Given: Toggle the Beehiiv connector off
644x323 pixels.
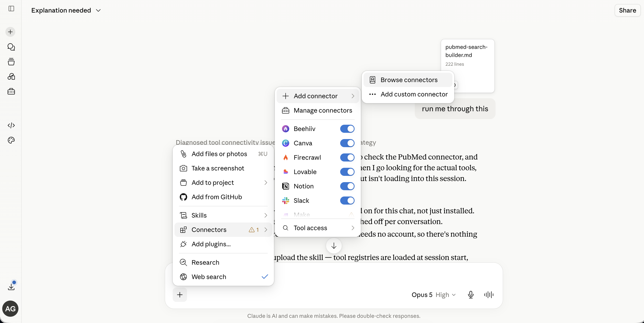Looking at the screenshot, I should point(347,129).
